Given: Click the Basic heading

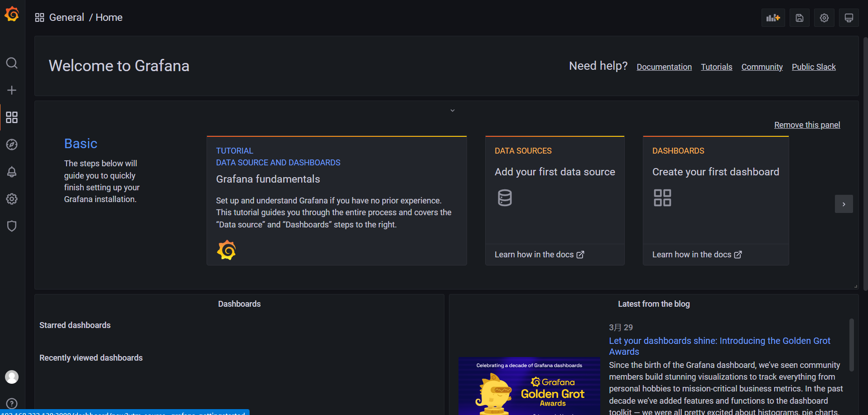Looking at the screenshot, I should [x=81, y=144].
